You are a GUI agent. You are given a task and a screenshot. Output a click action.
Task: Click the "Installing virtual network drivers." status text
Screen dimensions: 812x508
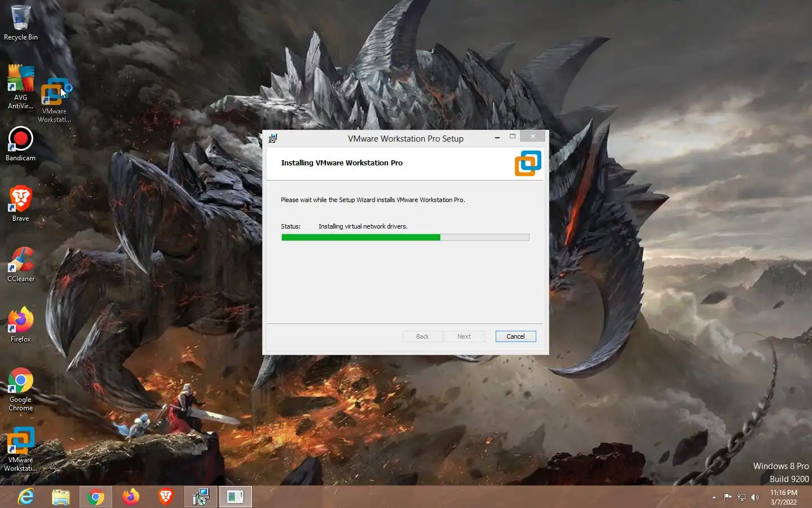pyautogui.click(x=363, y=226)
